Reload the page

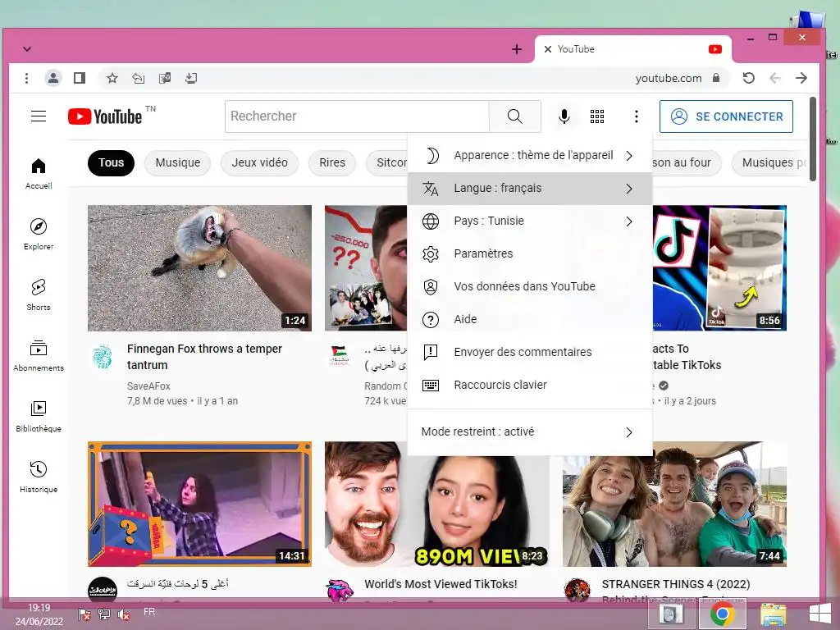point(748,78)
